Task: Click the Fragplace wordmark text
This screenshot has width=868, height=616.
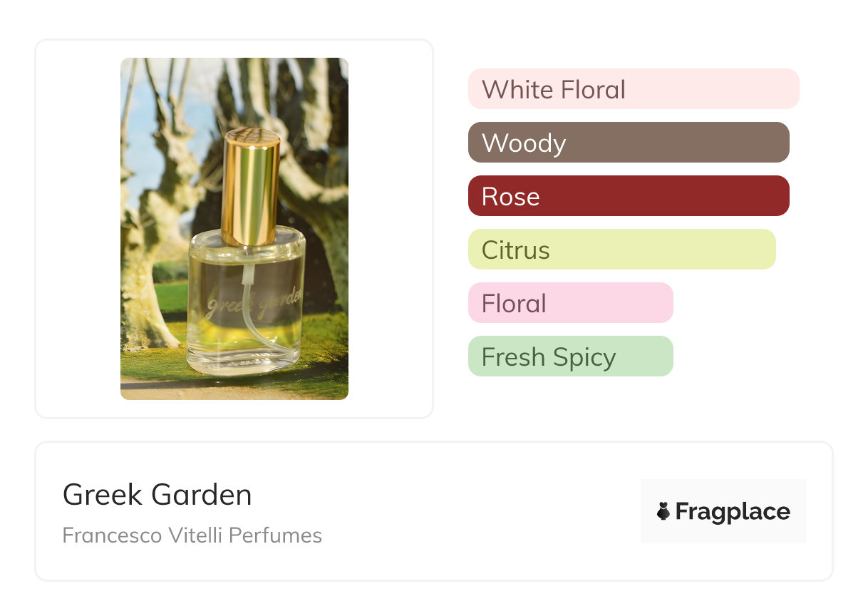Action: tap(733, 512)
